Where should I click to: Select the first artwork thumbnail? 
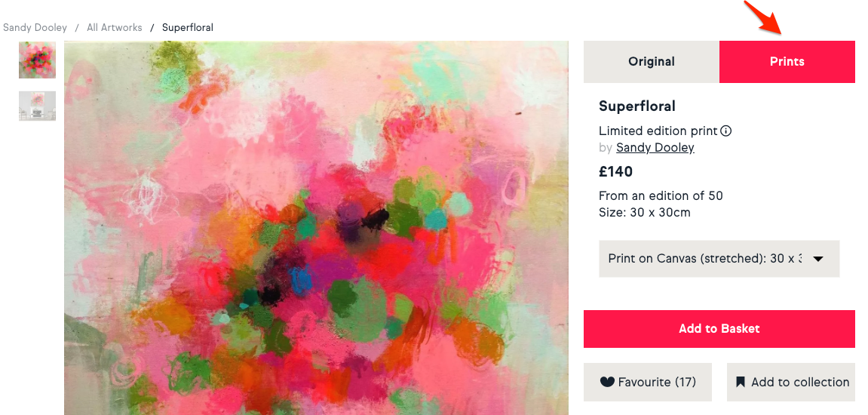tap(37, 60)
